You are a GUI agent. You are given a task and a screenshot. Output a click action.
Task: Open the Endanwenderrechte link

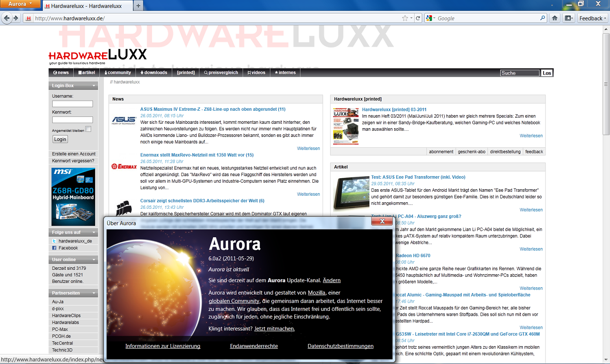(x=254, y=346)
